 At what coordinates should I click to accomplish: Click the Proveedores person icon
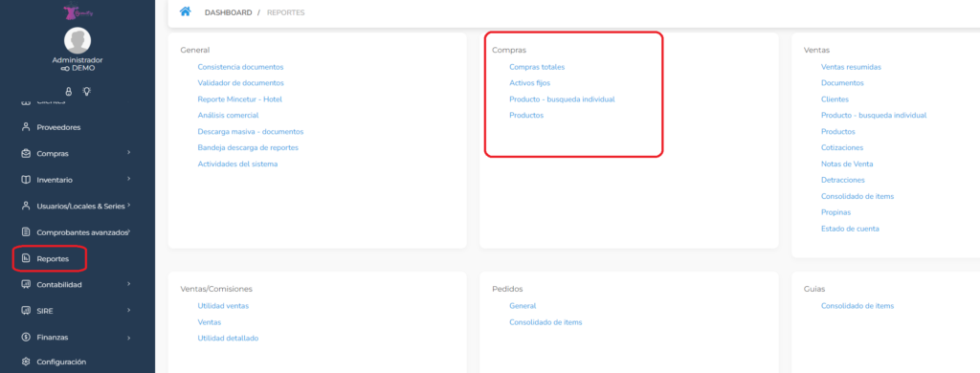(26, 127)
